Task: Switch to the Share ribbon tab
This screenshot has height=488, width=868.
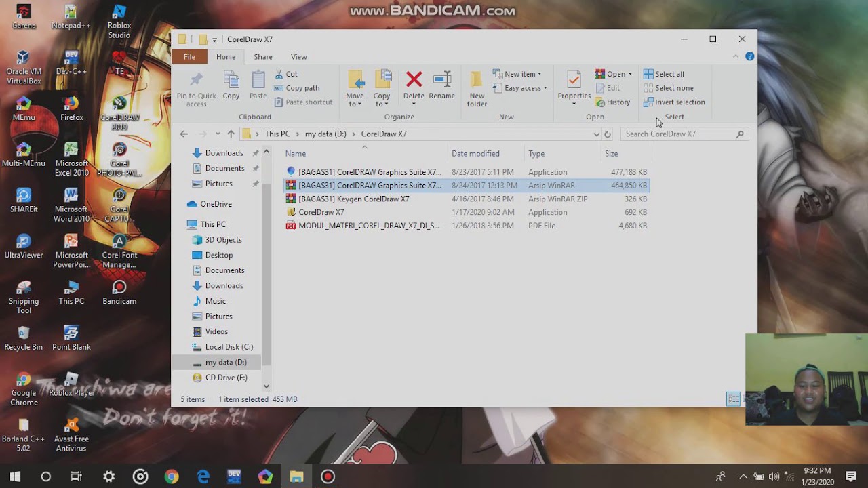Action: (263, 57)
